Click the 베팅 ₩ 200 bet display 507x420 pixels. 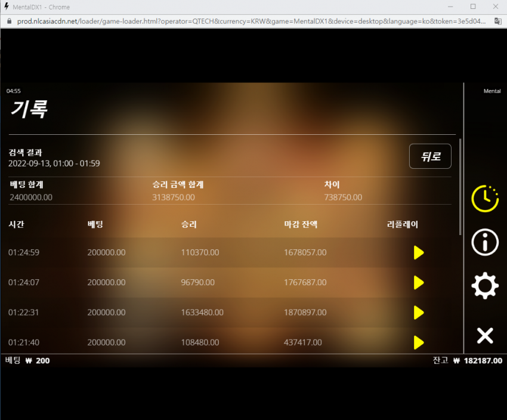point(27,360)
